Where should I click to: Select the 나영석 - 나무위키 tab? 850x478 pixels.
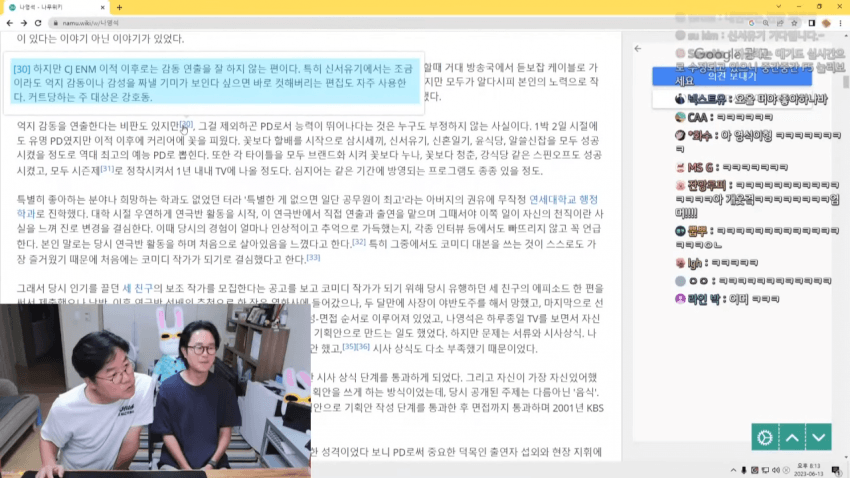point(56,8)
